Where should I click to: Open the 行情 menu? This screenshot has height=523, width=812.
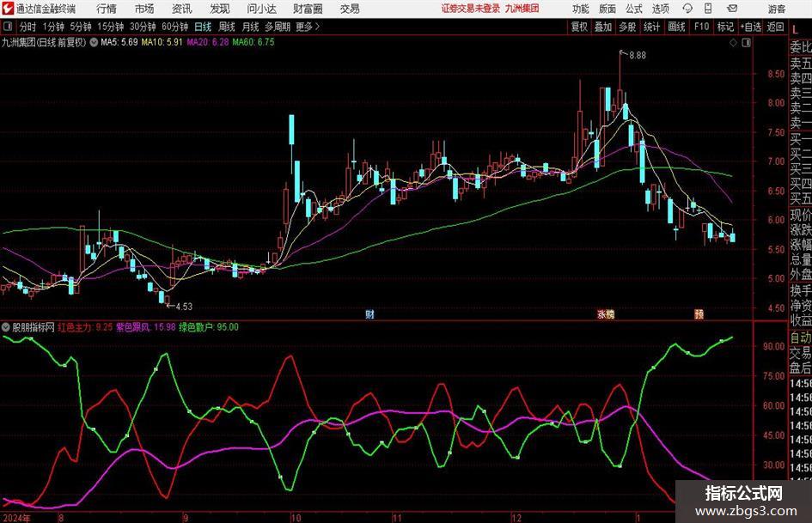point(107,9)
